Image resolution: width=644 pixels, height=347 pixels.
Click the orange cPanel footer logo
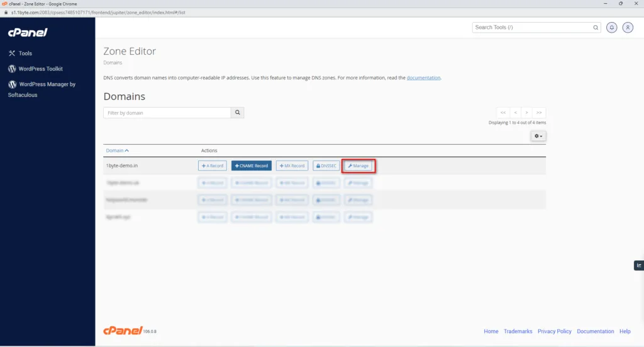123,331
